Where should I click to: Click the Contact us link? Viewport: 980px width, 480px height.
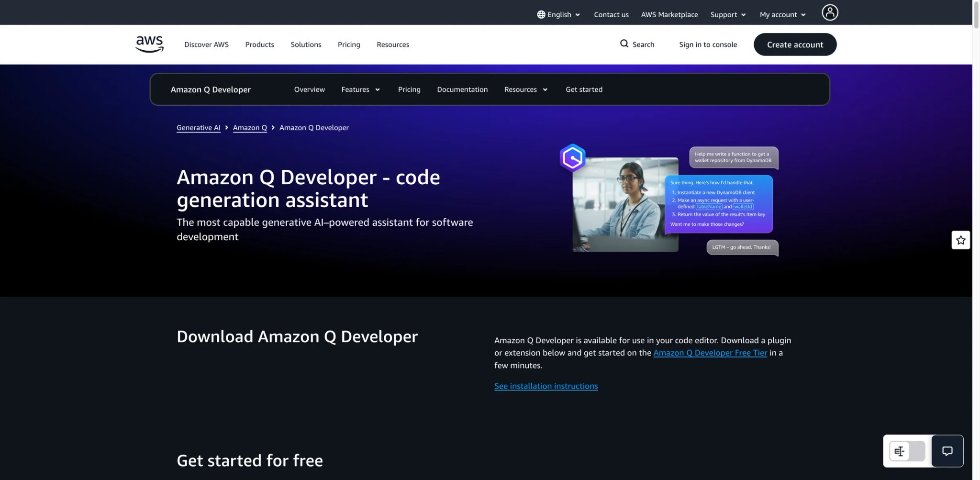point(611,14)
